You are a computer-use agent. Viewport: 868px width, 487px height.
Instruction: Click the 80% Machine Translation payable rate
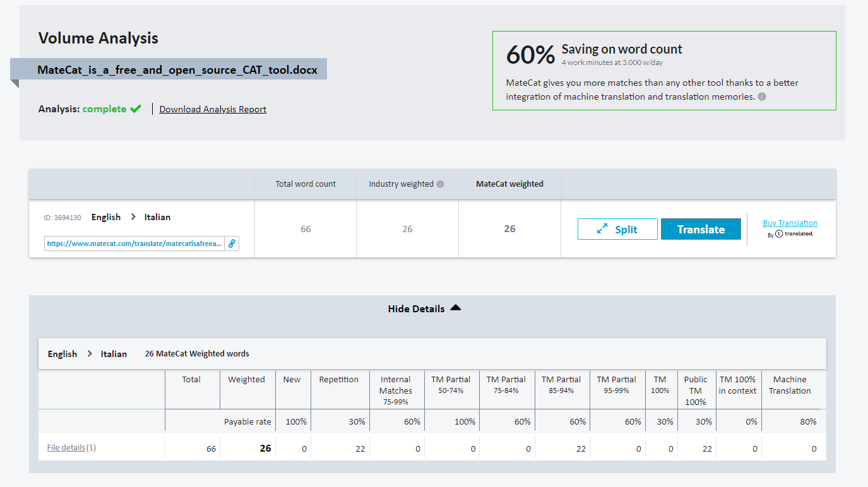pos(808,422)
